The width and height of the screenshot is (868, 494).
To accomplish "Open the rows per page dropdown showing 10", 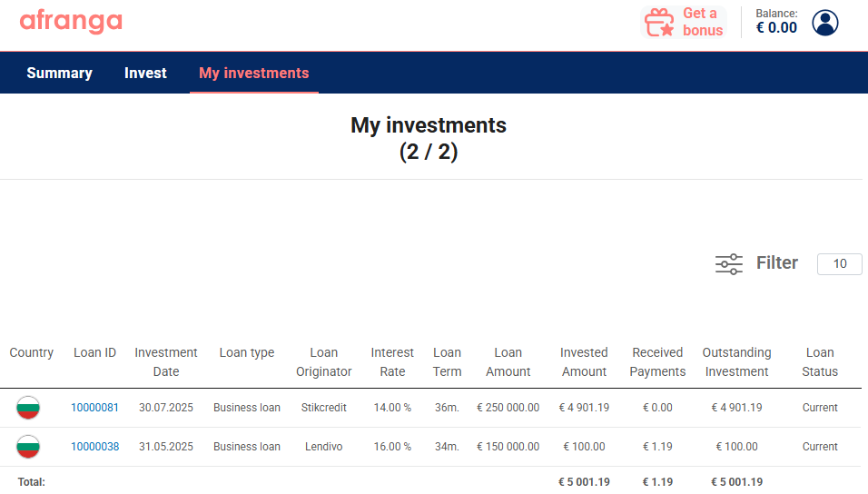I will click(x=839, y=263).
